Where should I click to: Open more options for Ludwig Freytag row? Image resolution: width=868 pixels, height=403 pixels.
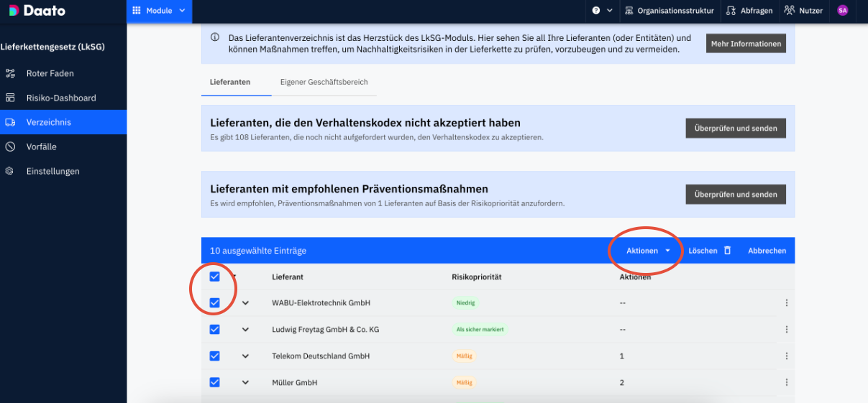[x=787, y=330]
